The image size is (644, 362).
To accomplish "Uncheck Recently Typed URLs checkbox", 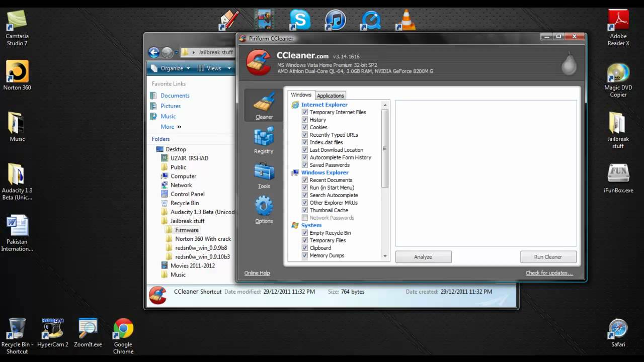I will [x=305, y=135].
